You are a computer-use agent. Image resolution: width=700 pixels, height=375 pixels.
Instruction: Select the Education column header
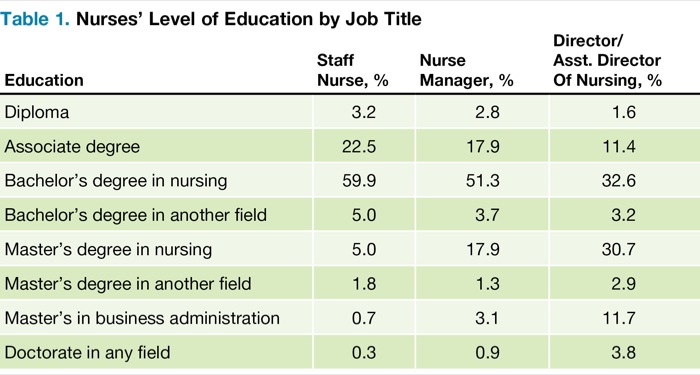(x=44, y=80)
